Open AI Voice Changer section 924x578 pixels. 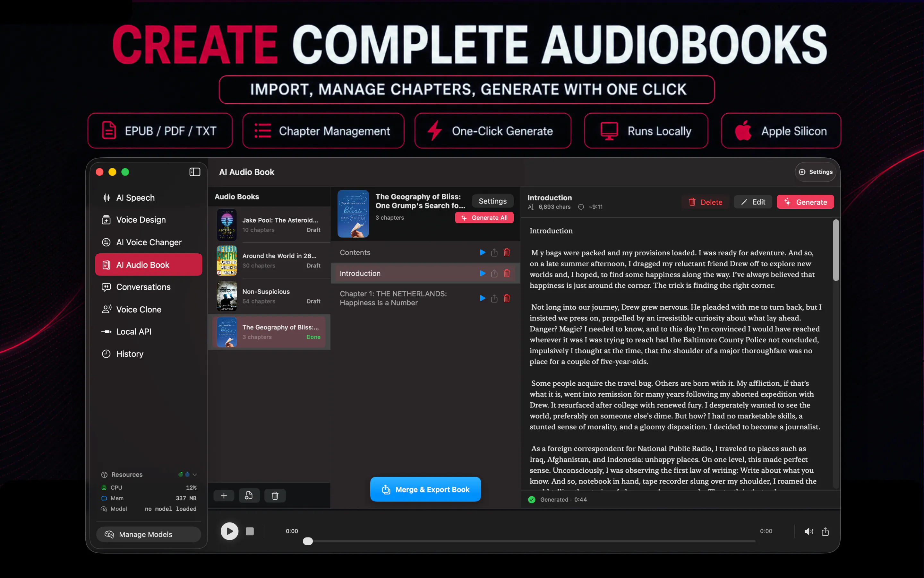click(149, 242)
